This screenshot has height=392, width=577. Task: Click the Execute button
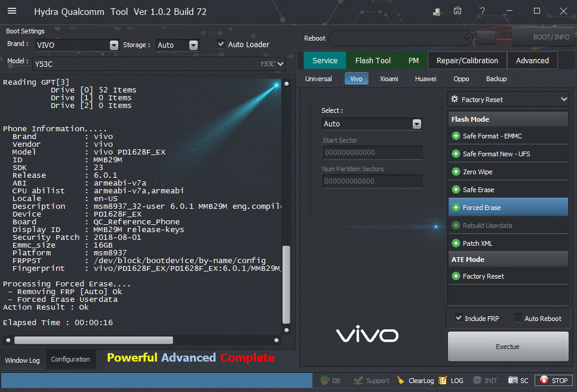[508, 347]
